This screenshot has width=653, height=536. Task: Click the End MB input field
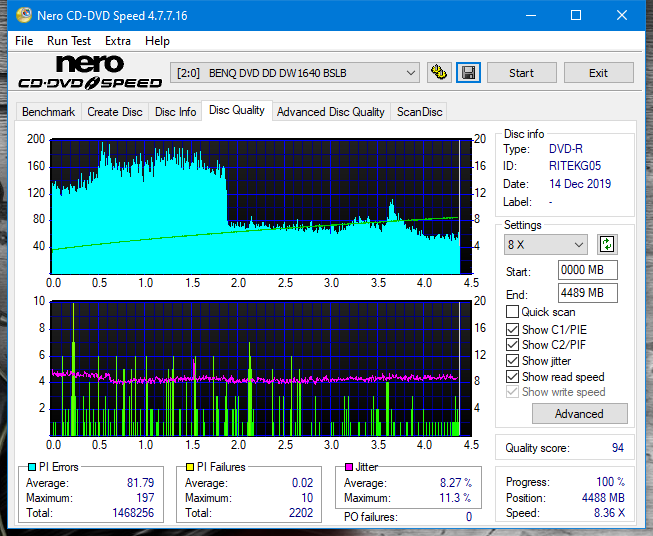pos(587,293)
